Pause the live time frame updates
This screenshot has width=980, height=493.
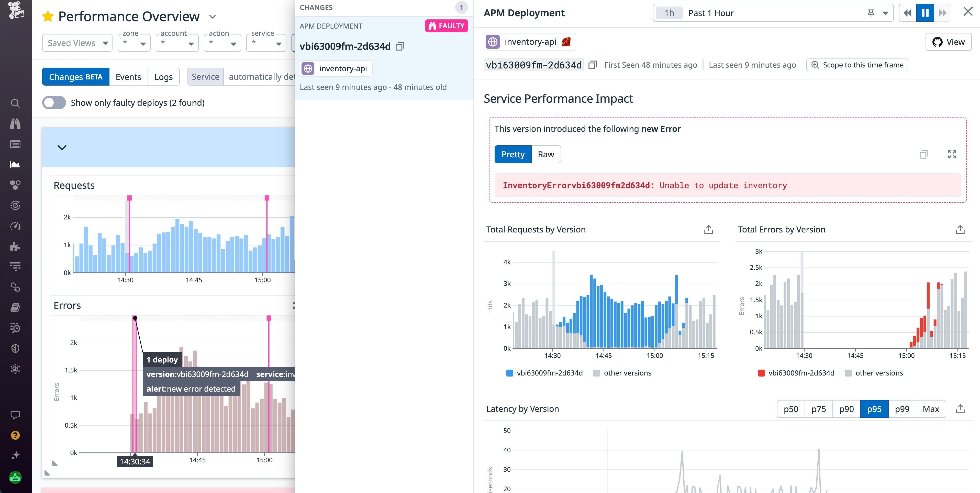point(925,13)
